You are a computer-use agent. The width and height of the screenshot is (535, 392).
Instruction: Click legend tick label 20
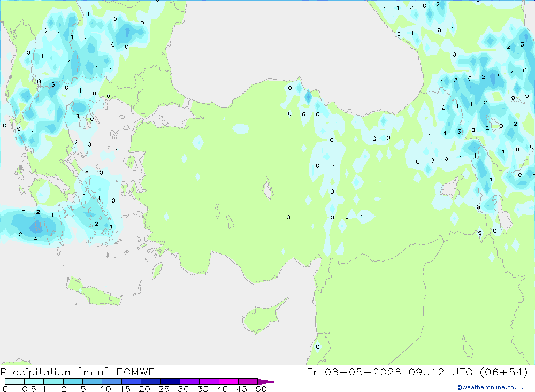coord(144,389)
